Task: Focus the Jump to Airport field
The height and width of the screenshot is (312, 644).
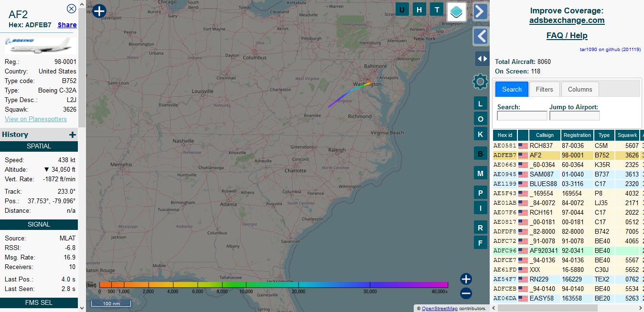Action: (x=574, y=116)
